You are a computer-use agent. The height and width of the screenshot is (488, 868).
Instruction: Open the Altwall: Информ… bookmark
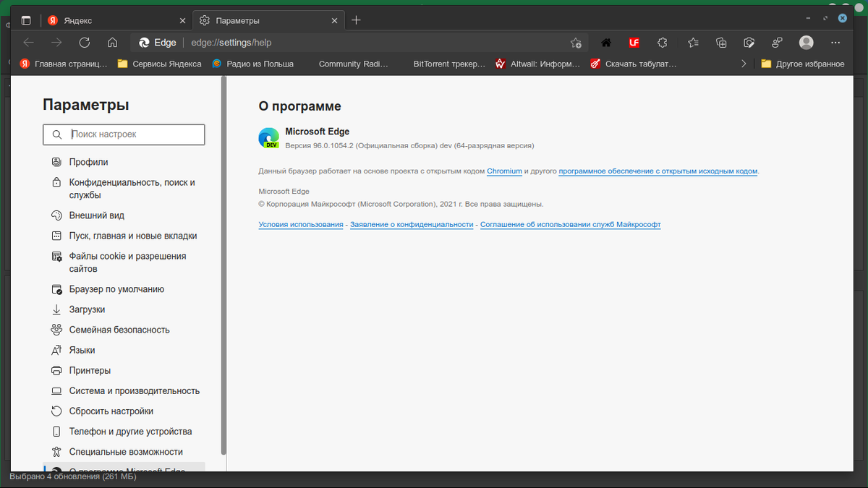point(538,64)
